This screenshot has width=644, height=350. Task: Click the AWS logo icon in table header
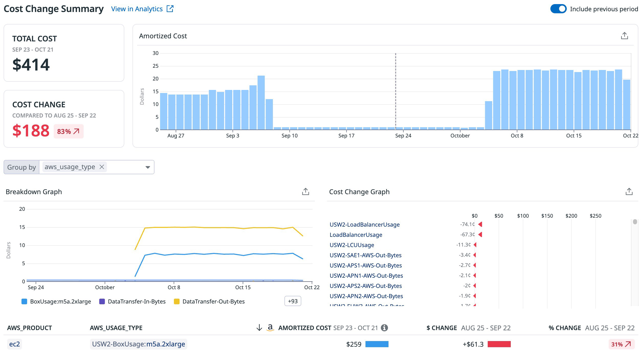[270, 328]
